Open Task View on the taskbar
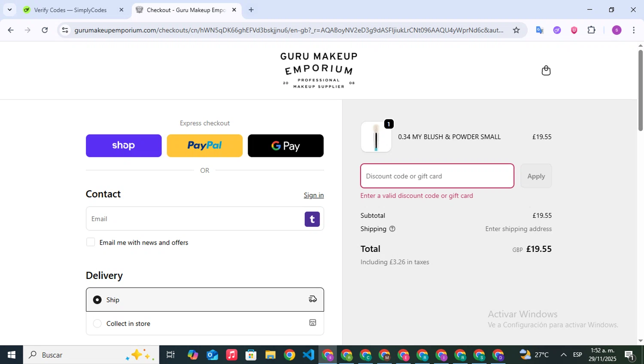 [x=170, y=355]
